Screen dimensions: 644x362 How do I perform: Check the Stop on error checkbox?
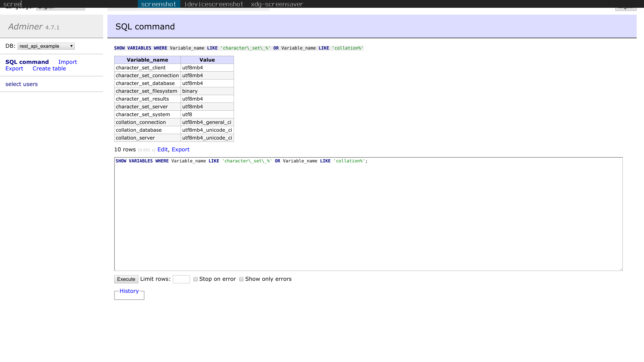[195, 279]
